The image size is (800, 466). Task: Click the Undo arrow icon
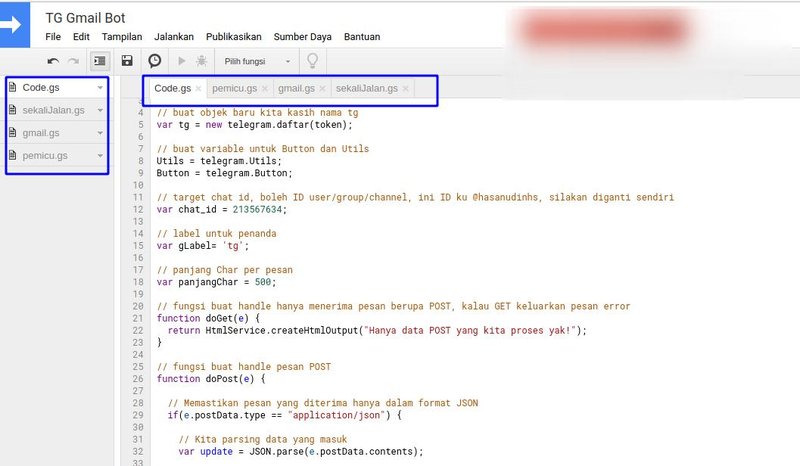(53, 61)
